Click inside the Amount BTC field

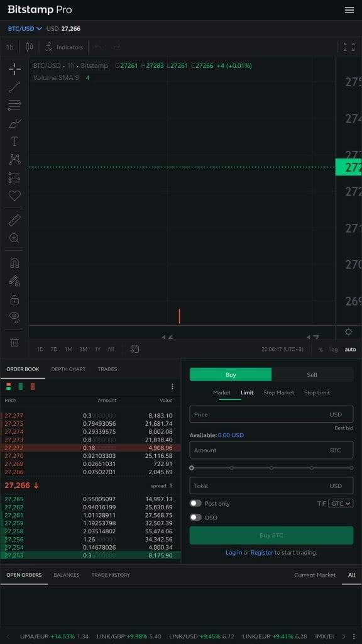(271, 450)
